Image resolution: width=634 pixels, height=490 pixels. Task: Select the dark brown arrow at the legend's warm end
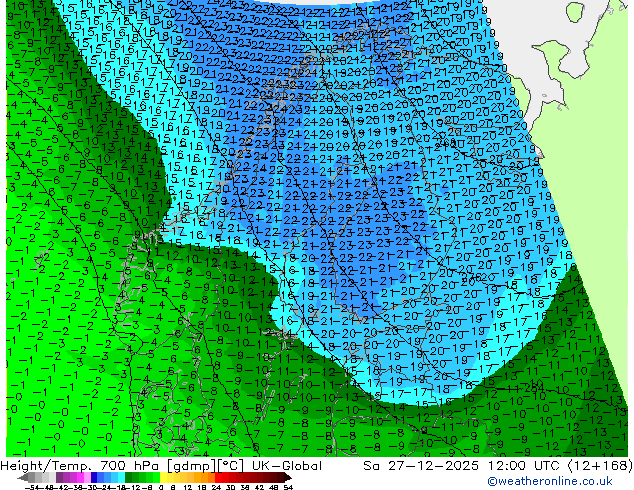point(287,478)
